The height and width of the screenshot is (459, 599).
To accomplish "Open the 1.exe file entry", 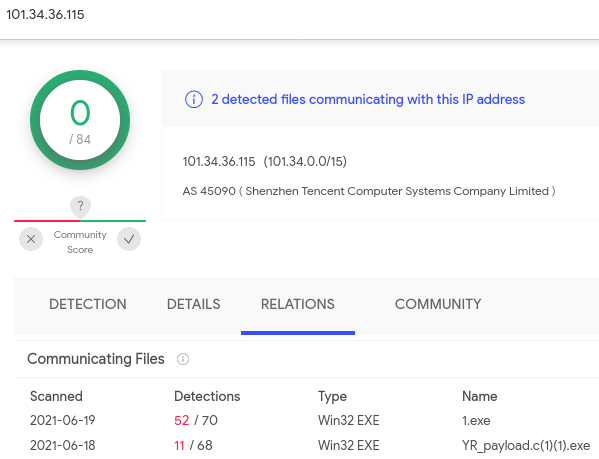I will tap(476, 420).
